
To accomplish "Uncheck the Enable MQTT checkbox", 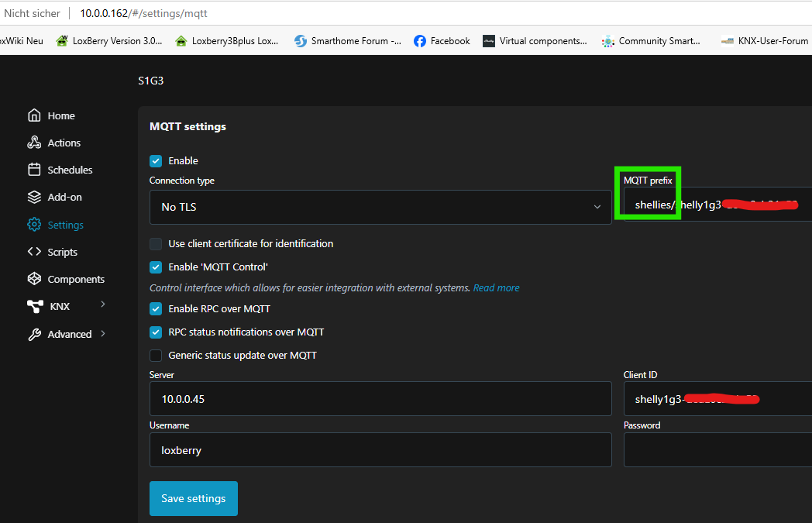I will point(156,161).
